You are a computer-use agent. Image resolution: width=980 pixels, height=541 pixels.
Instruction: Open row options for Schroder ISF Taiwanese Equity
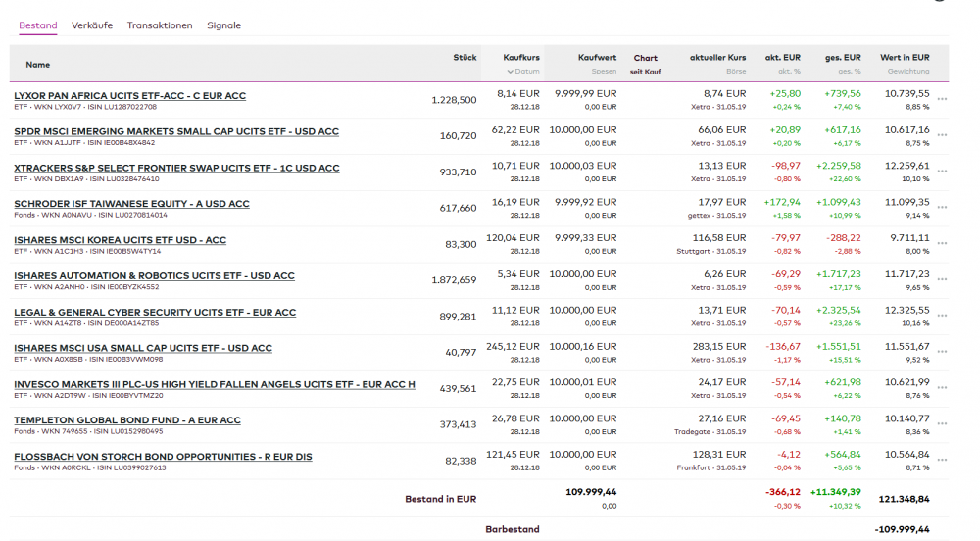click(x=942, y=208)
